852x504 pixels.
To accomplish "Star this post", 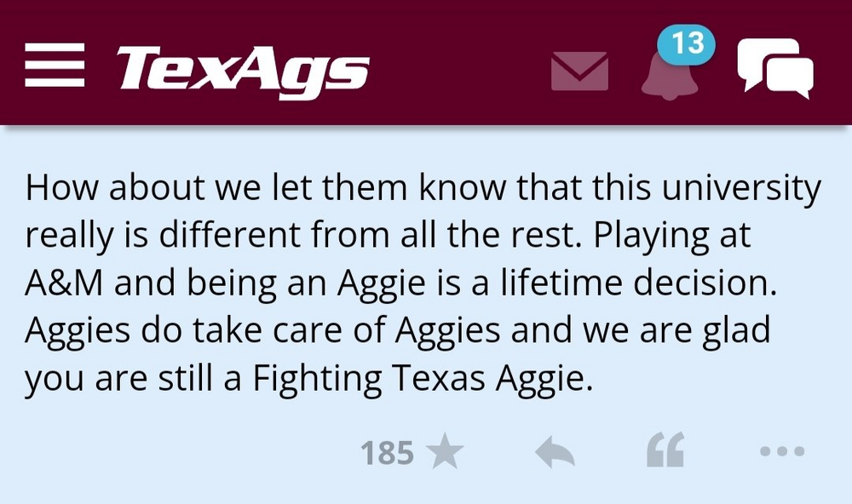I will (x=444, y=453).
